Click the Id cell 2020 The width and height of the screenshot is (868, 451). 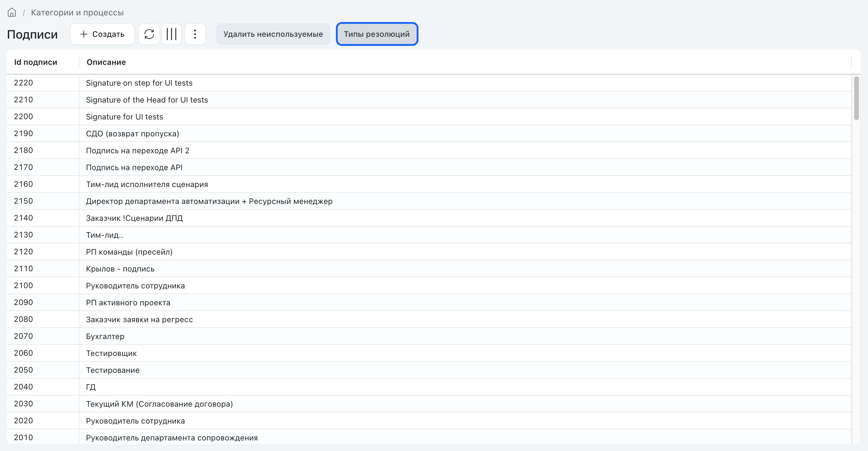point(43,421)
